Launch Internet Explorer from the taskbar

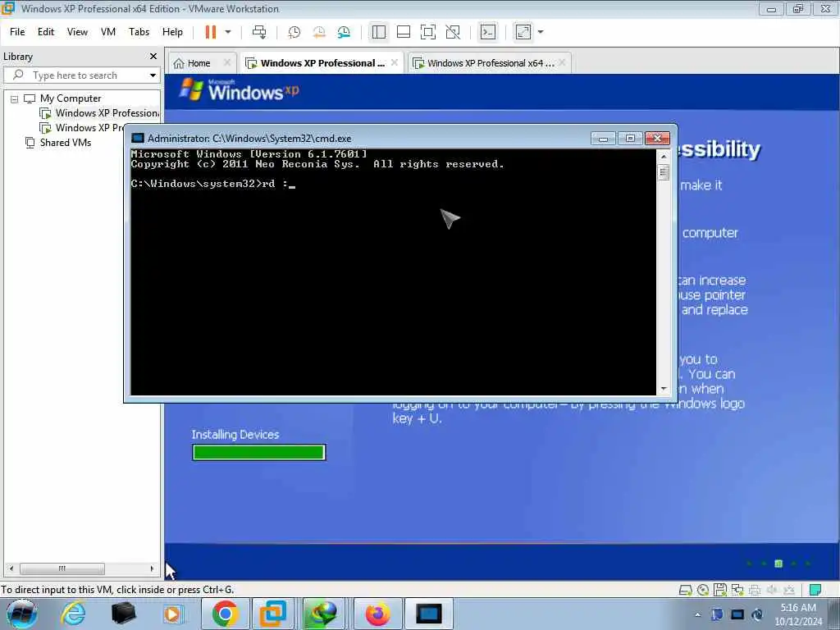[x=73, y=614]
